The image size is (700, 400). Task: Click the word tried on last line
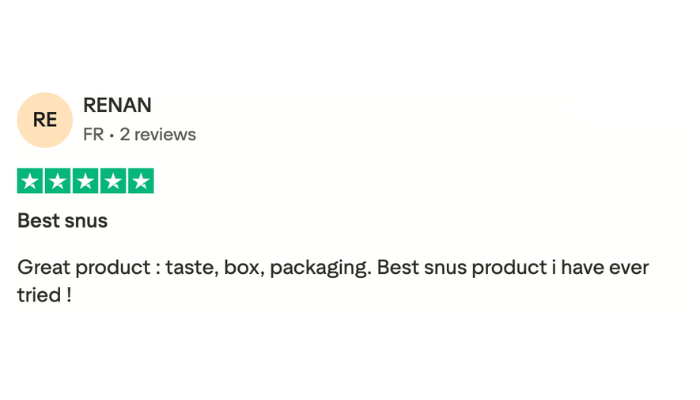(39, 295)
